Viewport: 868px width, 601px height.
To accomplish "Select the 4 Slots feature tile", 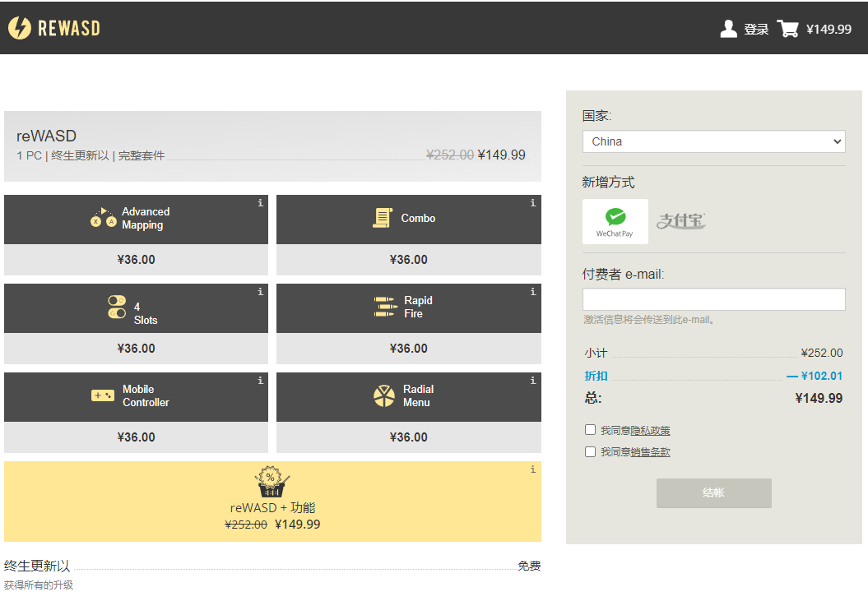I will coord(136,307).
